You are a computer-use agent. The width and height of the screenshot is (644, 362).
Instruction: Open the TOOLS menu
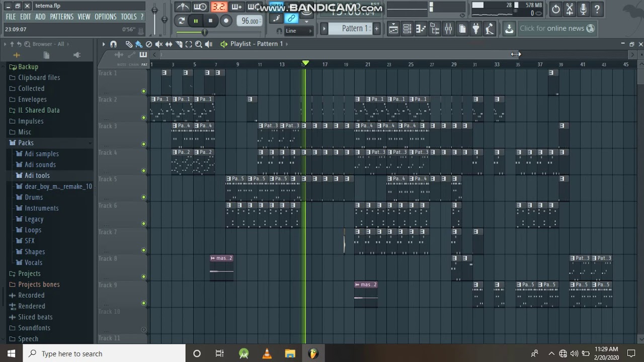tap(129, 17)
